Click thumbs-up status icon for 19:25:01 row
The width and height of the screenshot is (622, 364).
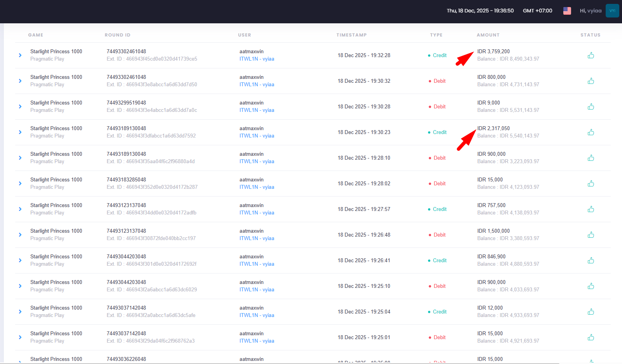(591, 337)
